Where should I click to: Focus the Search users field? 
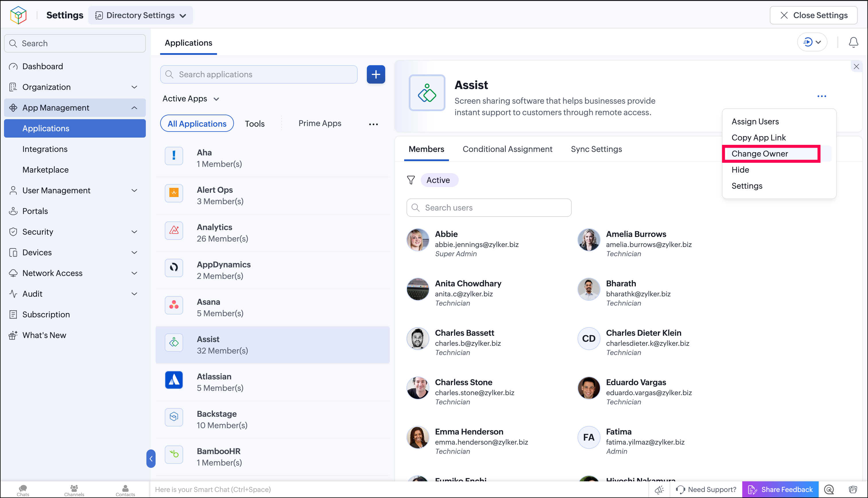tap(489, 208)
